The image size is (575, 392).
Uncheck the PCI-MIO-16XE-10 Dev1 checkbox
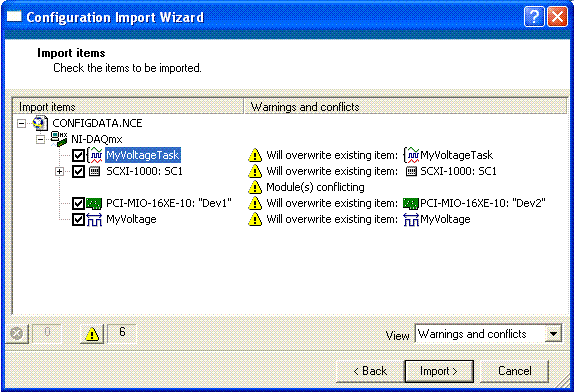point(78,203)
